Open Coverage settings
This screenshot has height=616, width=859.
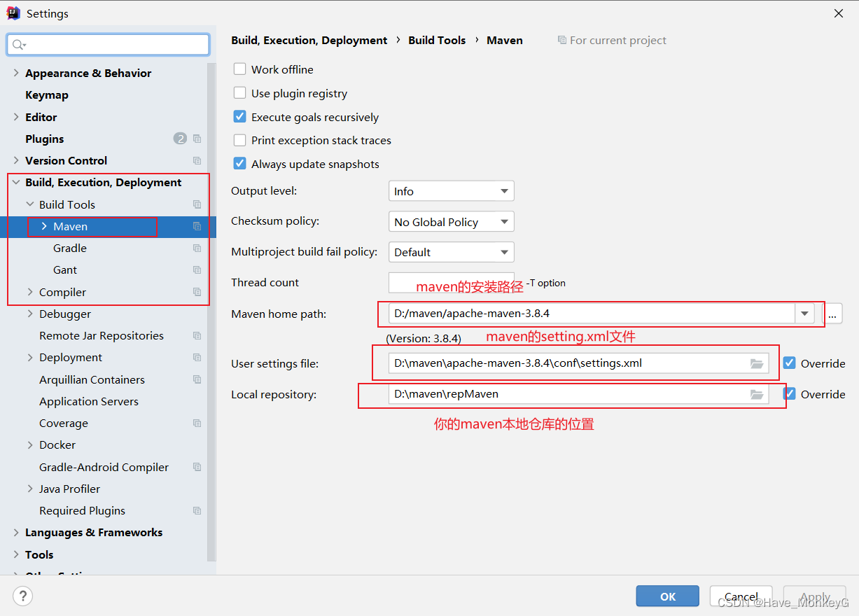tap(64, 423)
